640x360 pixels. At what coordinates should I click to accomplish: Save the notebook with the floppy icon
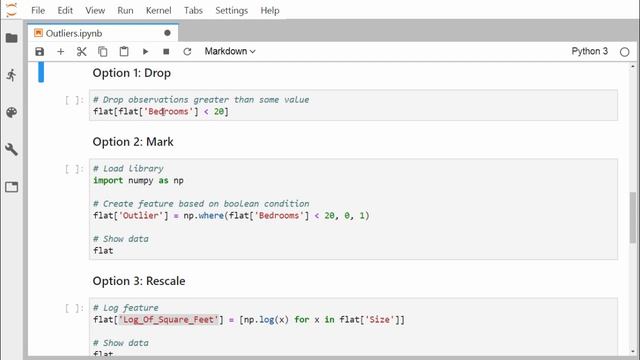(x=40, y=51)
